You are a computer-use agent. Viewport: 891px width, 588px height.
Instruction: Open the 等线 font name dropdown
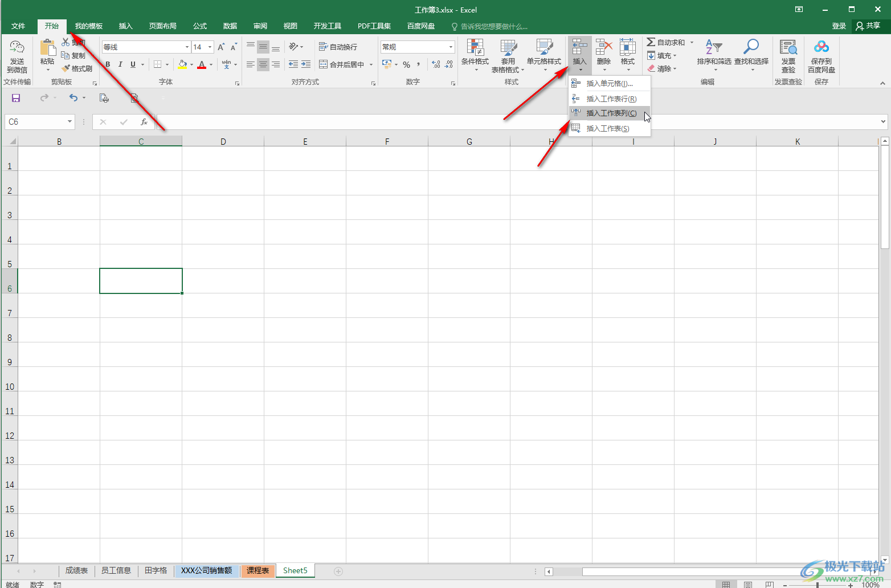[187, 47]
